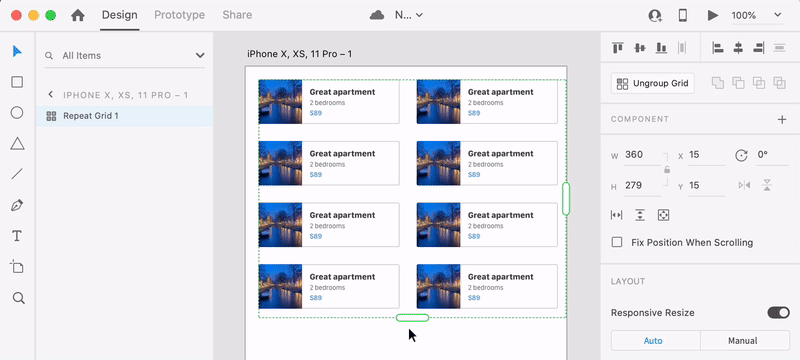800x360 pixels.
Task: Select the Zoom magnifier tool
Action: 18,298
